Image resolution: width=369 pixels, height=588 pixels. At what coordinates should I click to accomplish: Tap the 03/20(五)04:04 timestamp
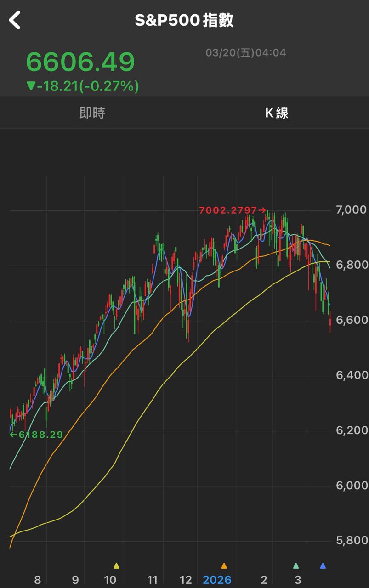(x=245, y=53)
